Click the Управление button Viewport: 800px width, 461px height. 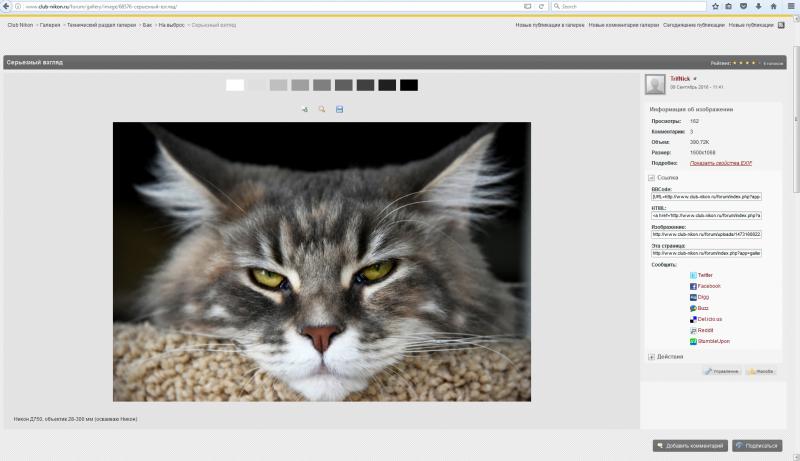point(722,372)
